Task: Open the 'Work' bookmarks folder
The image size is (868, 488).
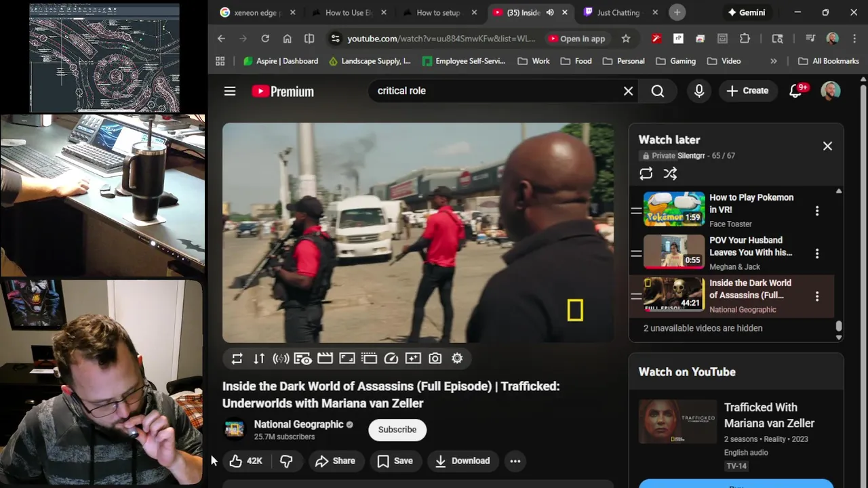Action: (534, 61)
